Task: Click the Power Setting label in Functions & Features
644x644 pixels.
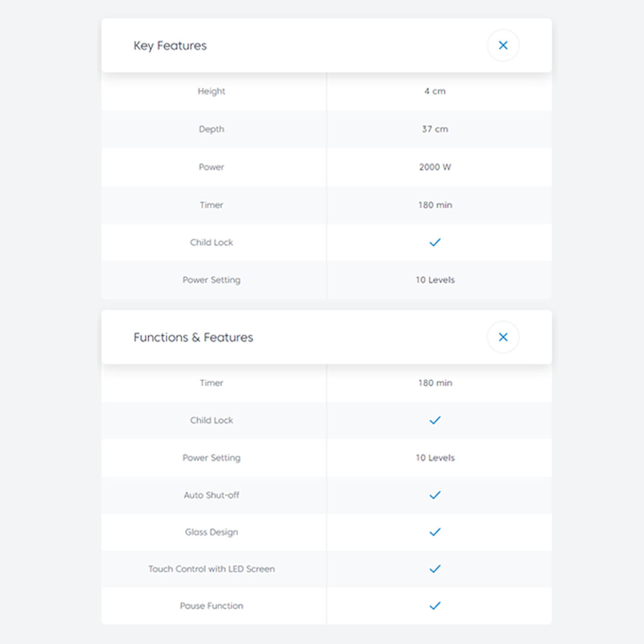Action: coord(212,458)
